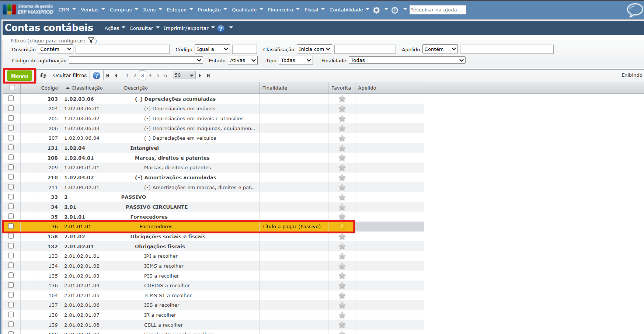Click the settings gear icon in top menu
Viewport: 644px width, 334px height.
pos(376,10)
